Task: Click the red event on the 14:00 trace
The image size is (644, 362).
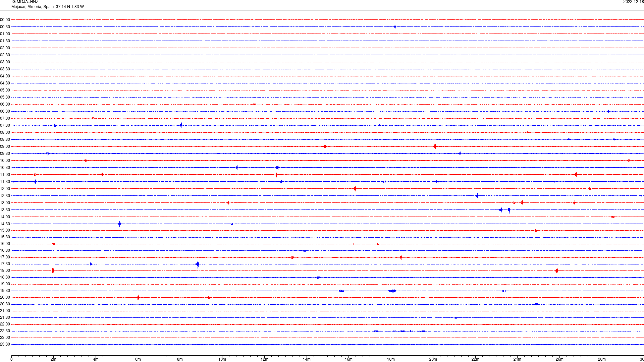Action: click(613, 217)
